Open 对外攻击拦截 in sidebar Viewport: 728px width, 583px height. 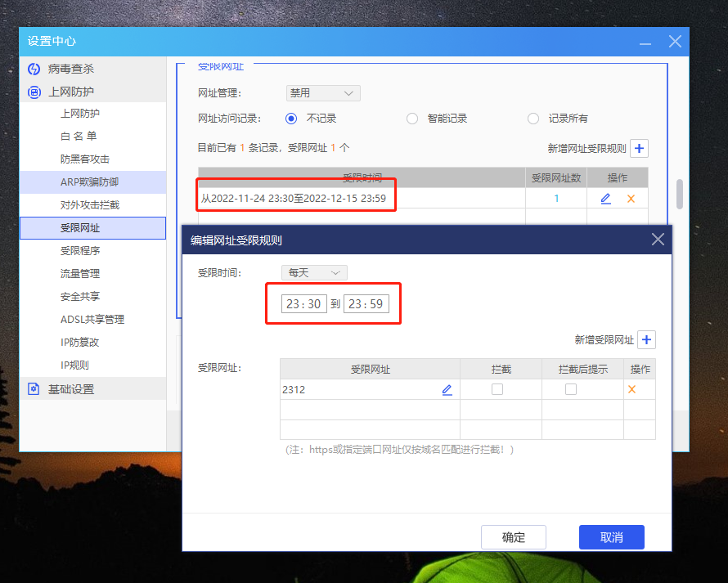(92, 204)
